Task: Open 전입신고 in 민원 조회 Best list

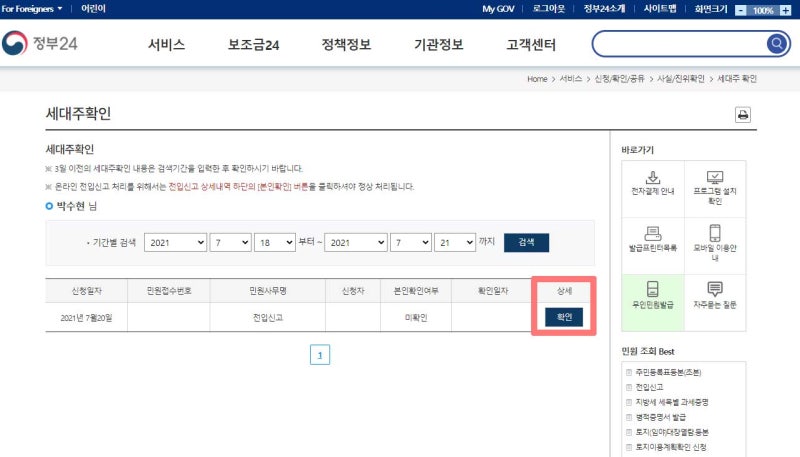Action: tap(649, 387)
